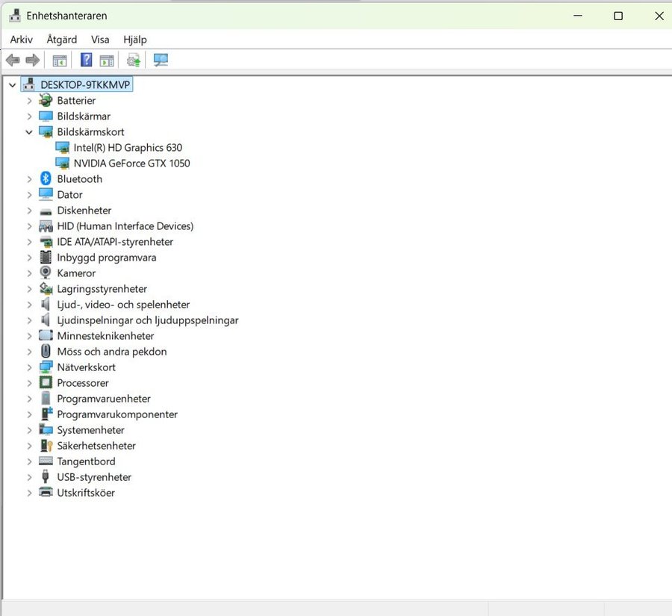Viewport: 672px width, 616px height.
Task: Click the Forward arrow toolbar icon
Action: pyautogui.click(x=33, y=60)
